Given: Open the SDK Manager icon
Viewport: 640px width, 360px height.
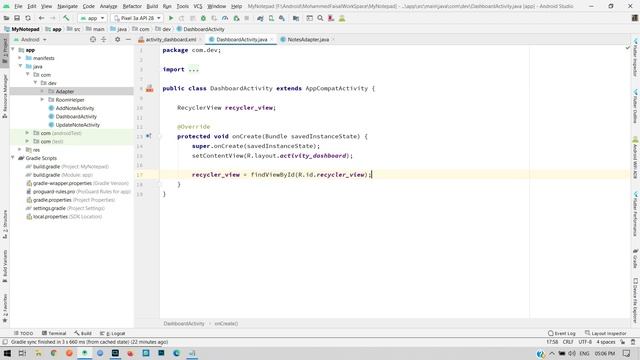Looking at the screenshot, I should [282, 18].
